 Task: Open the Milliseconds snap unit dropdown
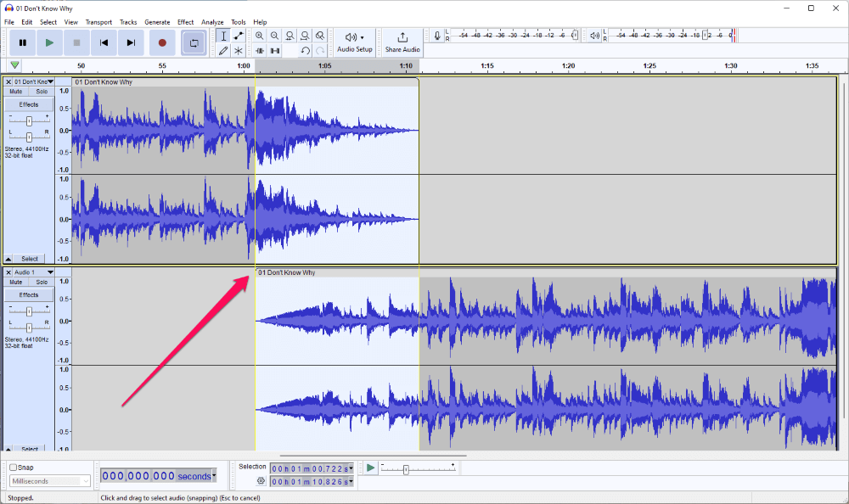pyautogui.click(x=50, y=481)
